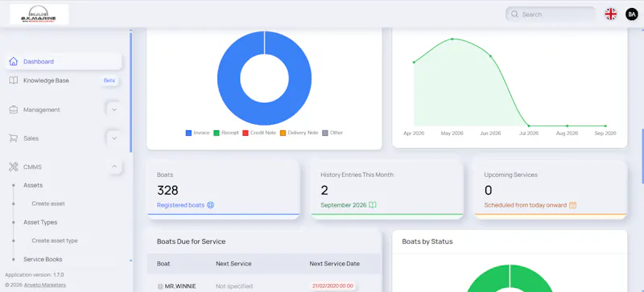Viewport: 644px width, 292px height.
Task: Open the Anveto Marketers link
Action: (45, 285)
